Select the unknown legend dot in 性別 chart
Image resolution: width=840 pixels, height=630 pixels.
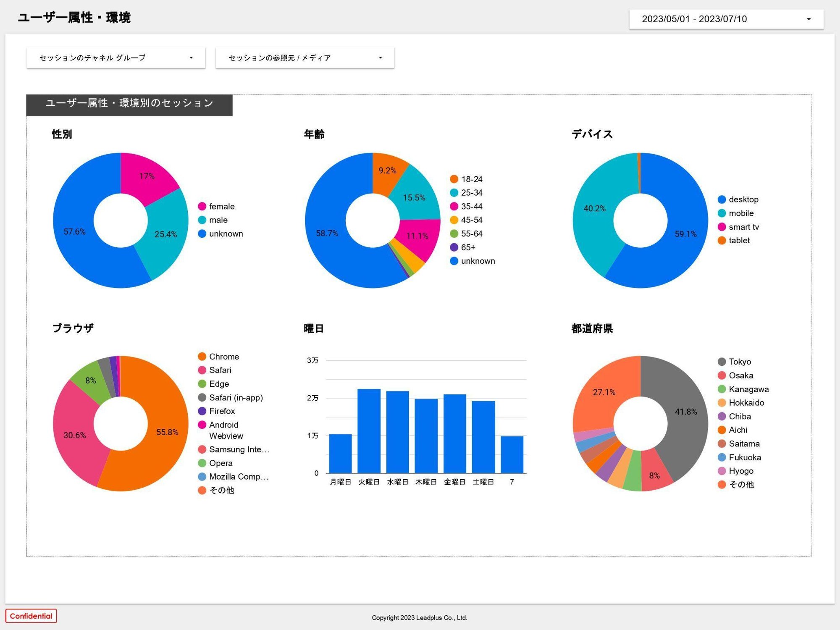[x=202, y=234]
